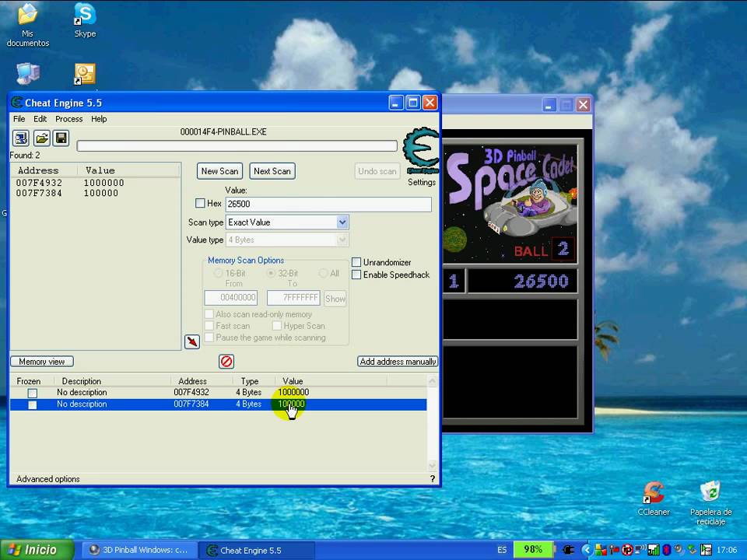747x560 pixels.
Task: Click the open folder toolbar icon
Action: tap(41, 138)
